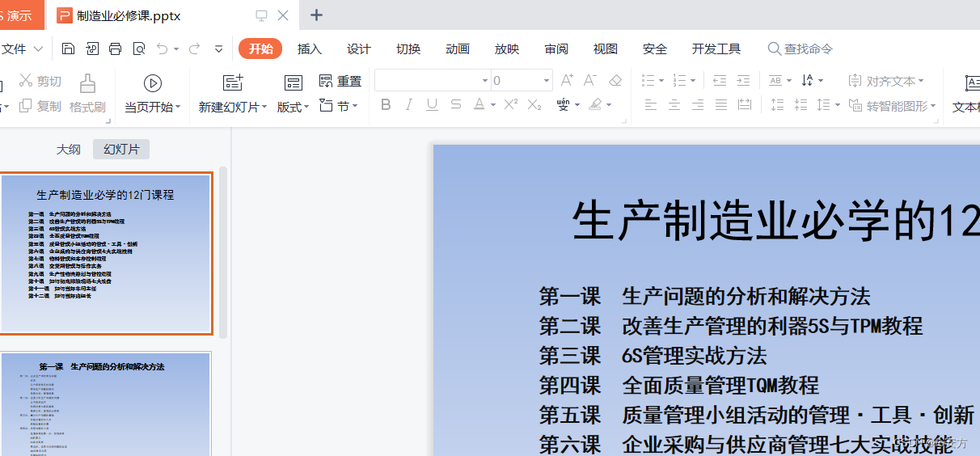Toggle Italic formatting
Viewport: 980px width, 456px height.
409,104
